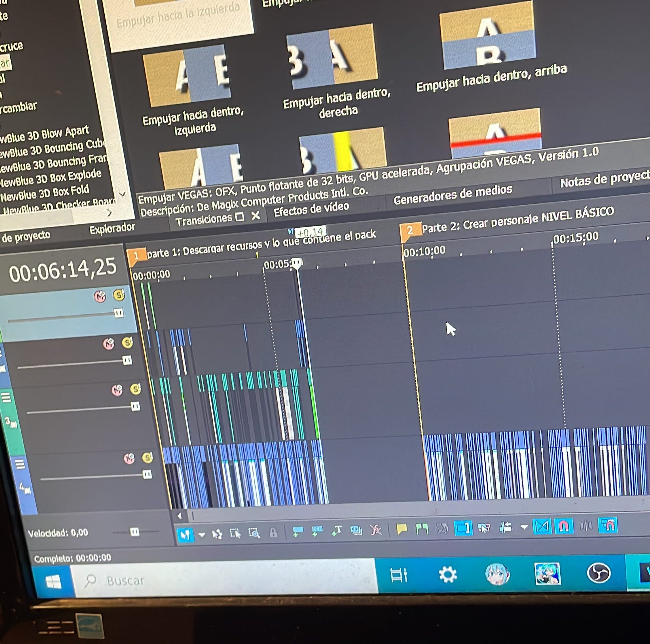The width and height of the screenshot is (650, 644).
Task: Click the 00:06:14,25 timecode display
Action: tap(63, 270)
